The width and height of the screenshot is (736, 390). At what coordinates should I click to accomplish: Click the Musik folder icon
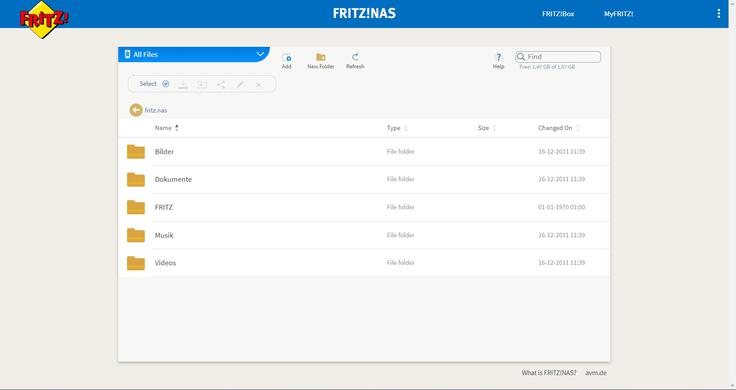pyautogui.click(x=136, y=235)
